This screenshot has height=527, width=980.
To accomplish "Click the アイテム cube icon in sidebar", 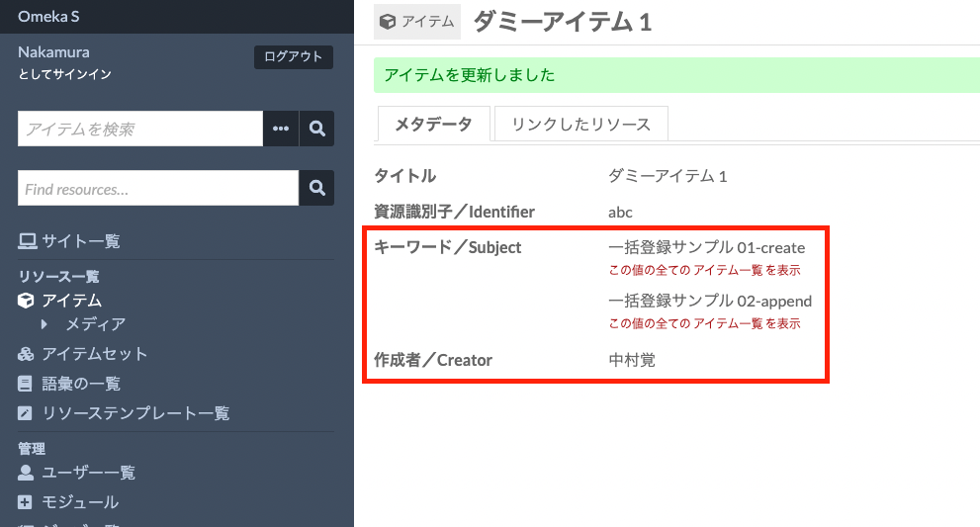I will 26,301.
